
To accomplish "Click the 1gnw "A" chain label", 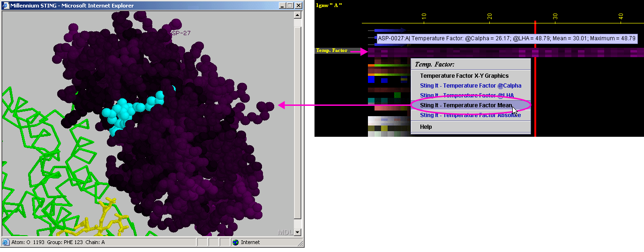I will pyautogui.click(x=329, y=5).
